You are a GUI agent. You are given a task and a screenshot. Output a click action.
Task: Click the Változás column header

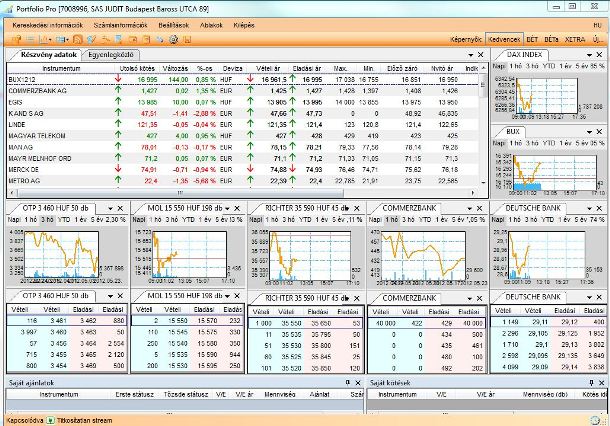175,68
